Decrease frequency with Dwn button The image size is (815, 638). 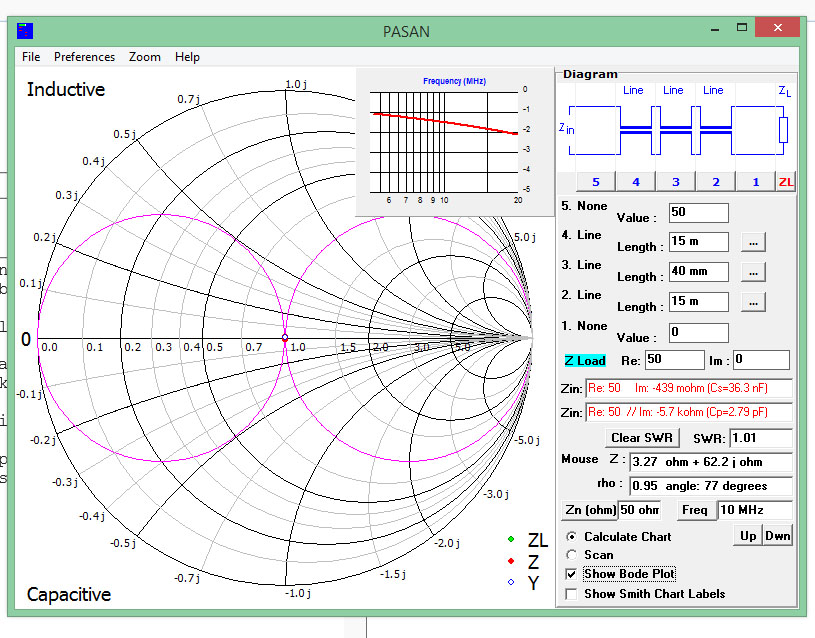(x=778, y=536)
